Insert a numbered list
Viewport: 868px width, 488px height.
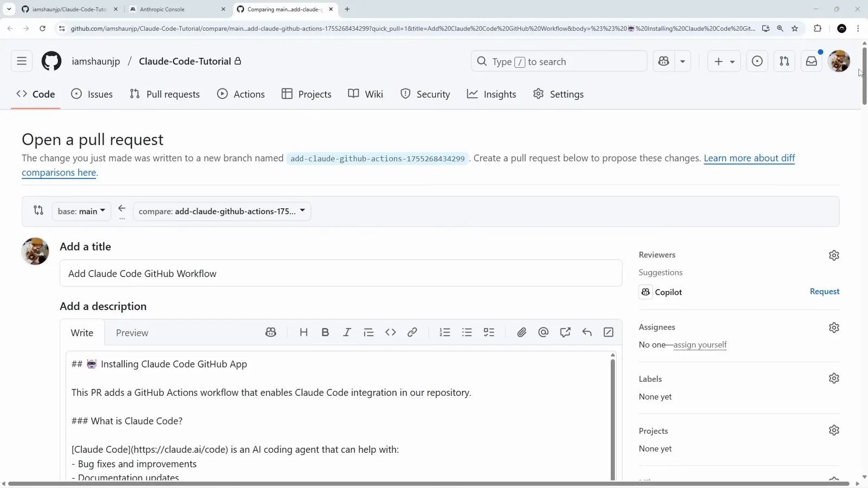445,332
